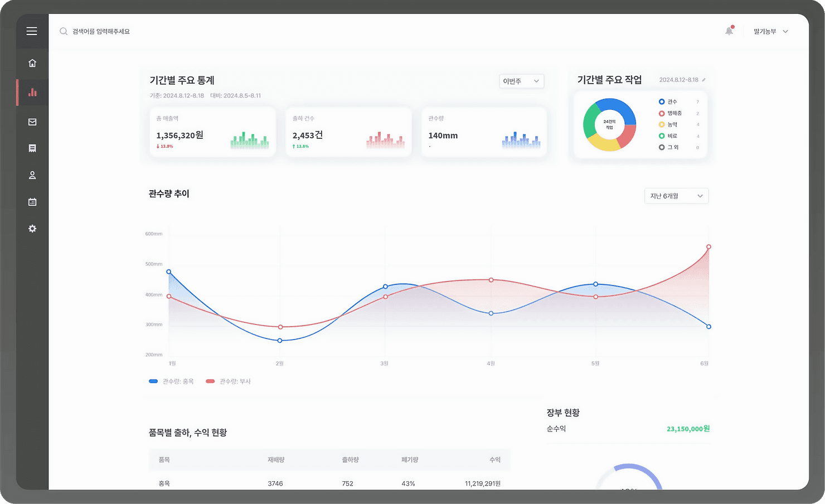Click the 홍옥 row in the table

329,483
